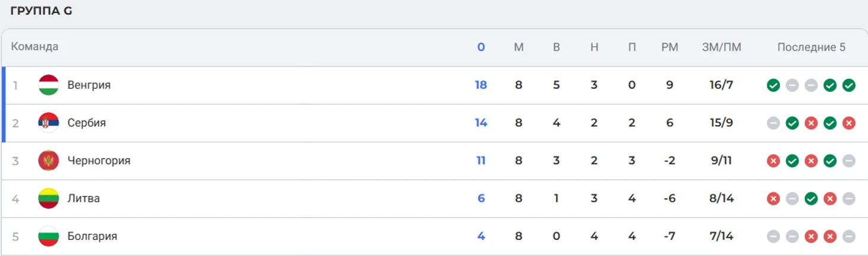Image resolution: width=868 pixels, height=256 pixels.
Task: Click the РМ goal difference column header
Action: click(669, 47)
